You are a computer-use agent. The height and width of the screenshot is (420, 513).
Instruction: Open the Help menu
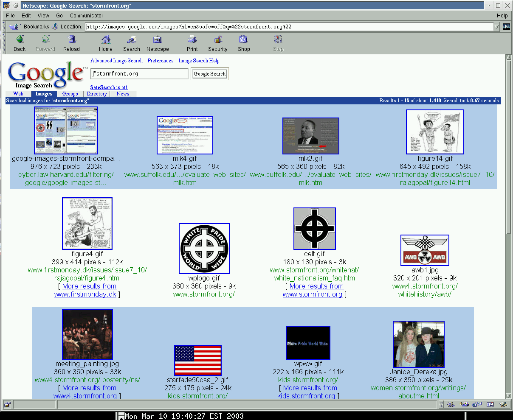coord(502,15)
